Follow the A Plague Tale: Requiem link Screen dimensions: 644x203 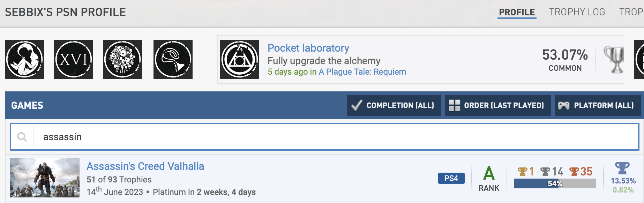362,72
